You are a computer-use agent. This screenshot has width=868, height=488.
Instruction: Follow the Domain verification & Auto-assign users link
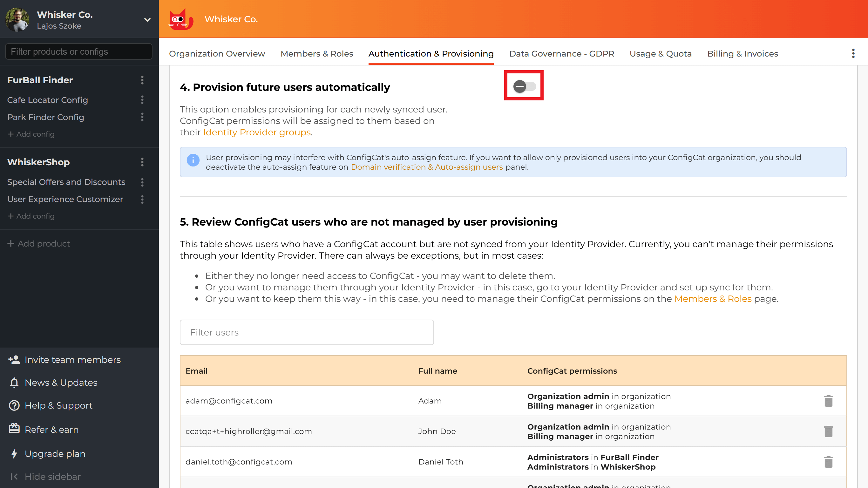tap(427, 167)
